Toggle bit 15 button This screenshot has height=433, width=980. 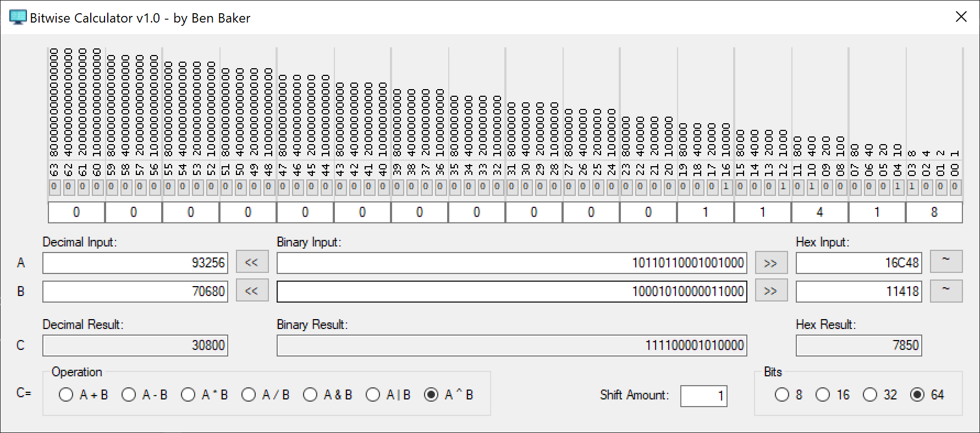tap(740, 187)
